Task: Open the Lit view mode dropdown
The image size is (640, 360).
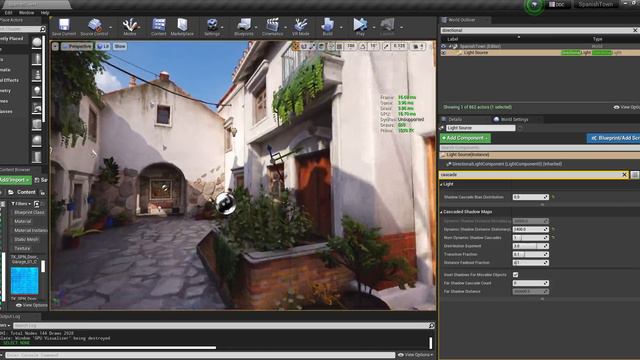Action: pos(103,46)
